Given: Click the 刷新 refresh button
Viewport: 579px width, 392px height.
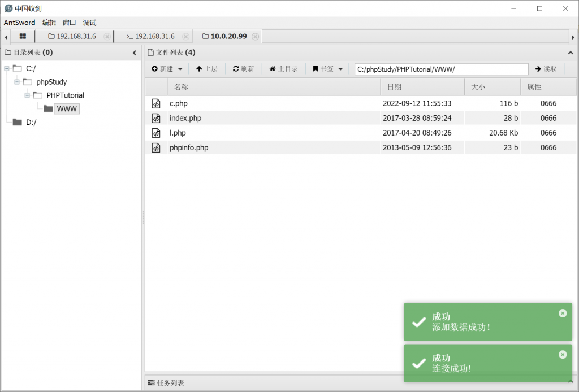Looking at the screenshot, I should point(243,69).
